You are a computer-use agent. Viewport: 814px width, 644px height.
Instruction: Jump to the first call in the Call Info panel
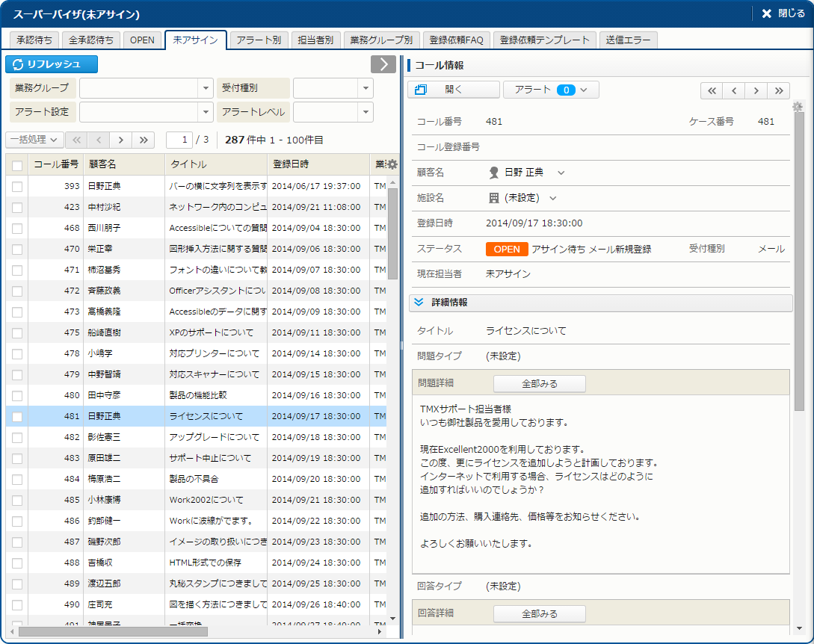(x=712, y=90)
